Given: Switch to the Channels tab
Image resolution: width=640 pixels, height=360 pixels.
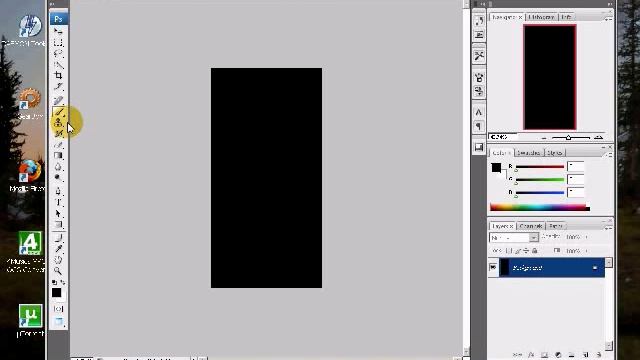Looking at the screenshot, I should 531,226.
